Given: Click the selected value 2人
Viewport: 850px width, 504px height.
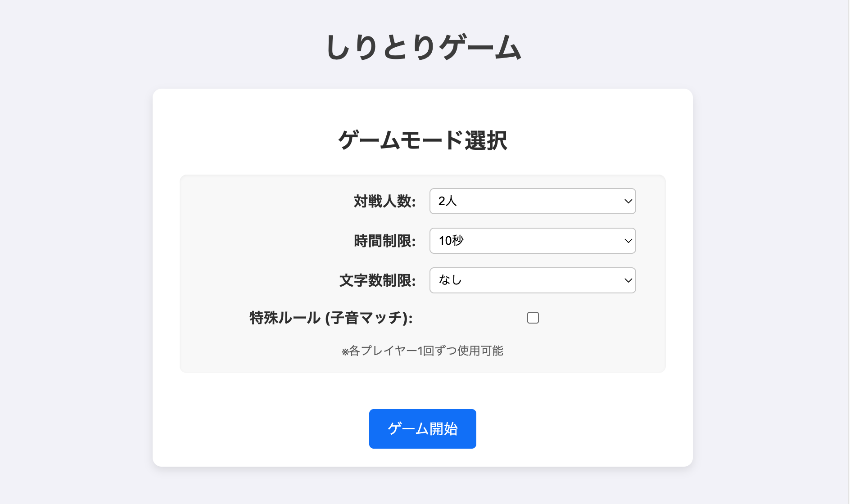Looking at the screenshot, I should [448, 201].
